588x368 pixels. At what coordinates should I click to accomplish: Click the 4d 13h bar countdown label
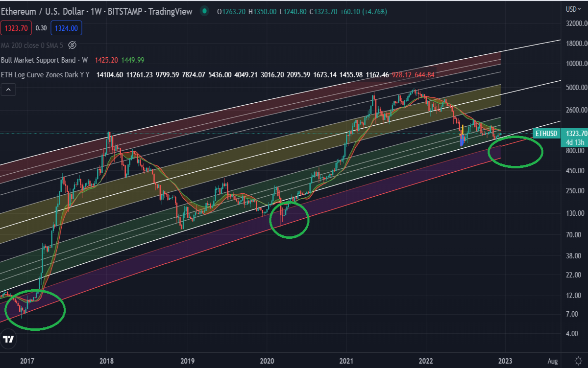pyautogui.click(x=574, y=143)
